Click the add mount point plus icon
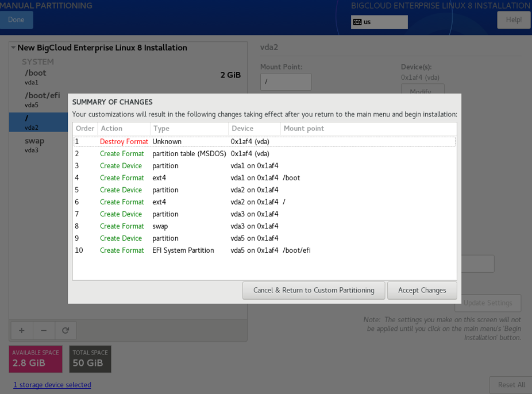The width and height of the screenshot is (532, 394). [x=22, y=330]
